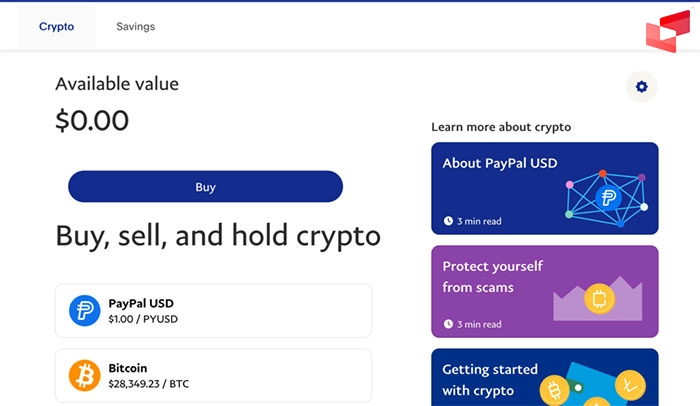Read the Protect yourself from scams article
This screenshot has width=700, height=406.
pos(493,277)
